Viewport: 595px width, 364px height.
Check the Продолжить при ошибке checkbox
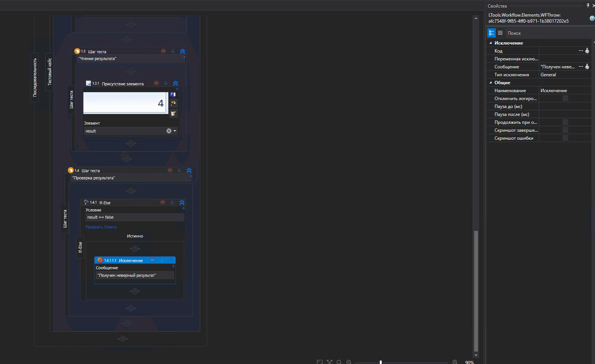(x=565, y=122)
